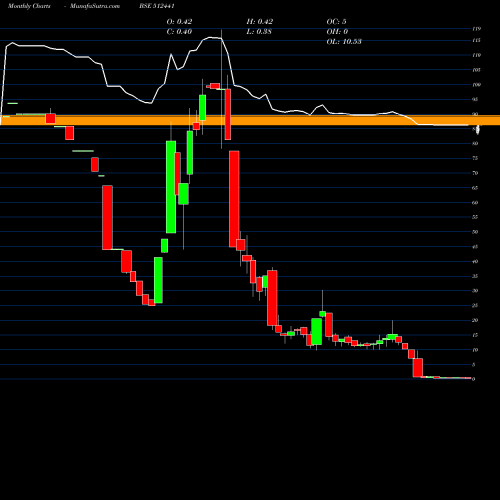The height and width of the screenshot is (500, 500).
Task: Click the 10 price axis label
Action: coord(475,350)
